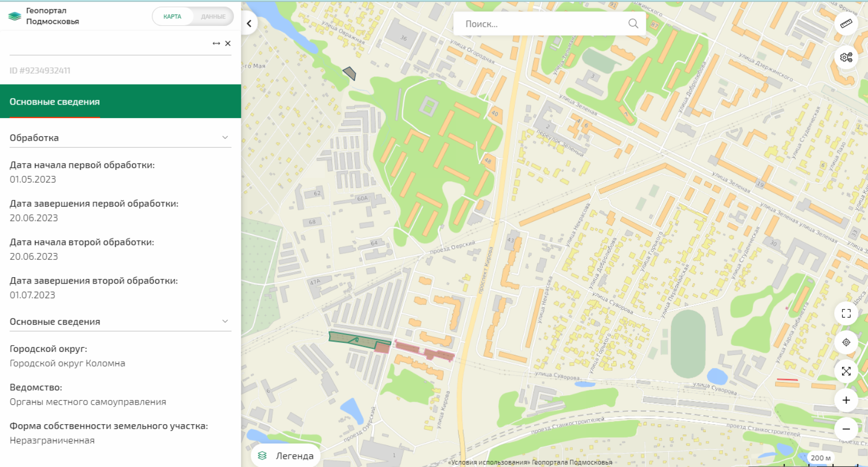Select the green Основные сведения tab

coord(55,102)
